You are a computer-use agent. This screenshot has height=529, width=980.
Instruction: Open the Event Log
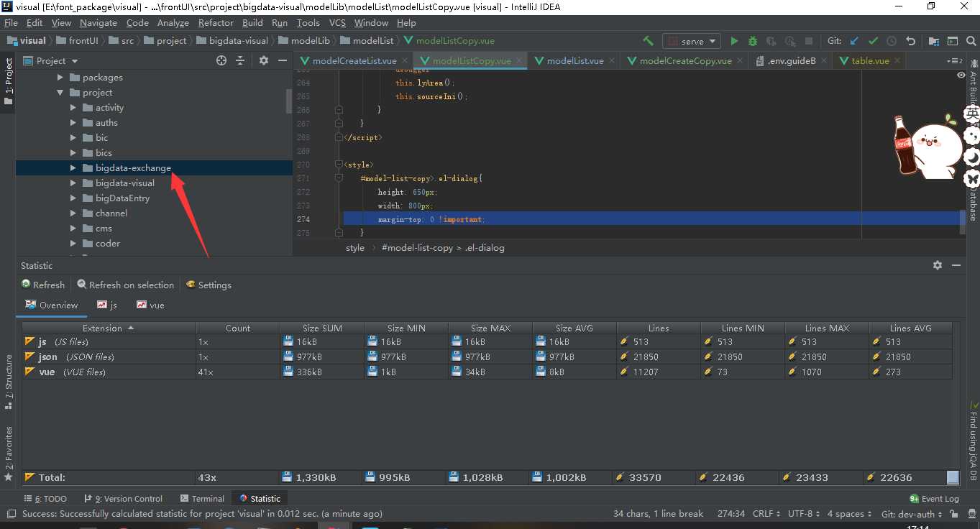pyautogui.click(x=934, y=498)
